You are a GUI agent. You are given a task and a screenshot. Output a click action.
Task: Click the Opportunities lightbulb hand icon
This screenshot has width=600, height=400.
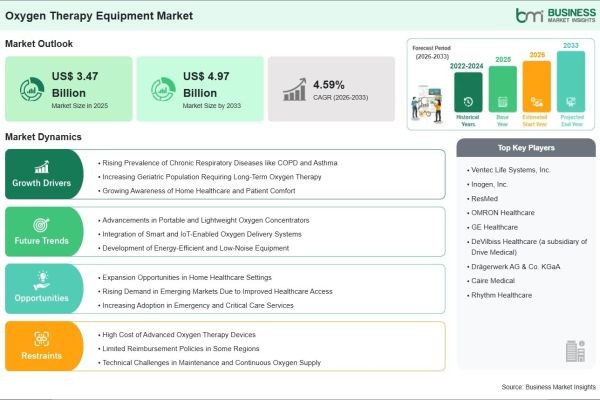pyautogui.click(x=42, y=281)
